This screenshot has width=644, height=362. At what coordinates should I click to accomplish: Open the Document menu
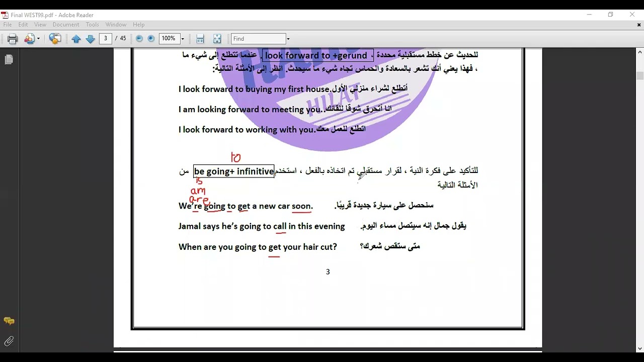(66, 25)
